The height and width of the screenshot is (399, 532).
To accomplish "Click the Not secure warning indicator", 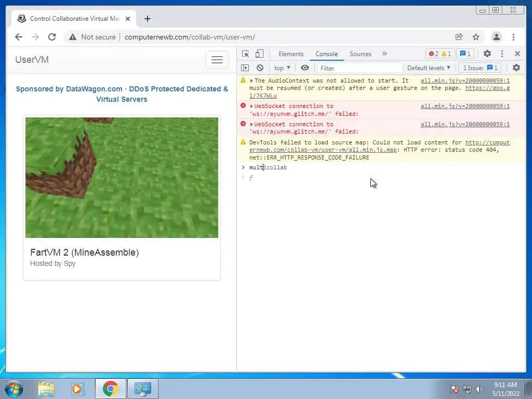I will tap(92, 37).
